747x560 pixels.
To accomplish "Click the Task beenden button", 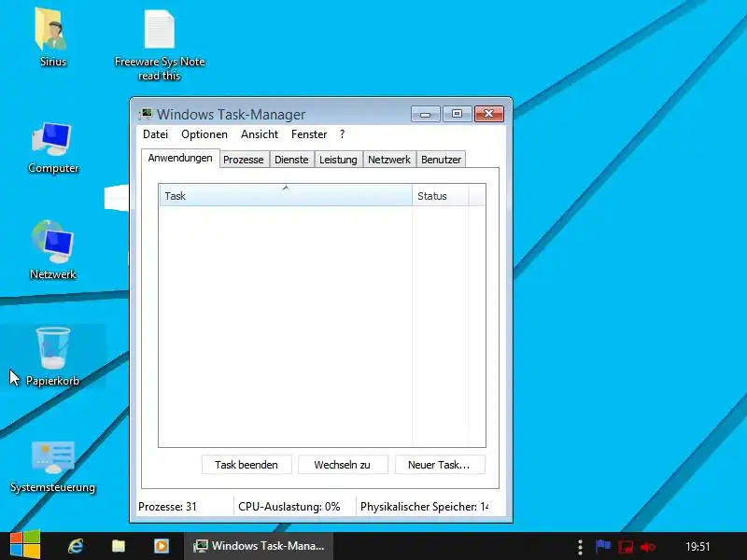I will click(247, 465).
